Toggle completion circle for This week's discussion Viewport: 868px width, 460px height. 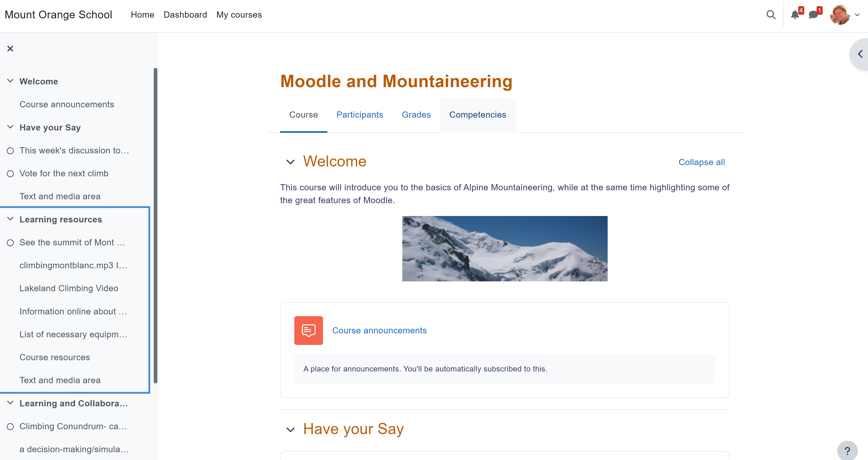point(11,151)
